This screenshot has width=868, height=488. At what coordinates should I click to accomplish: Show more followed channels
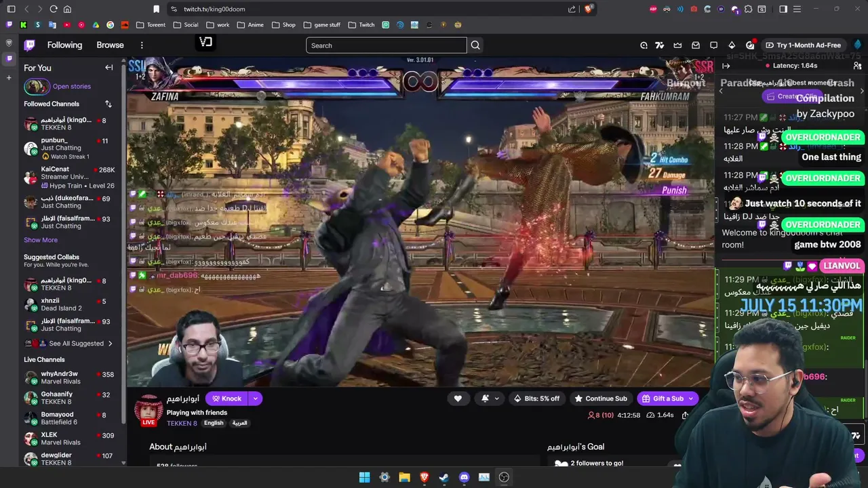(41, 240)
